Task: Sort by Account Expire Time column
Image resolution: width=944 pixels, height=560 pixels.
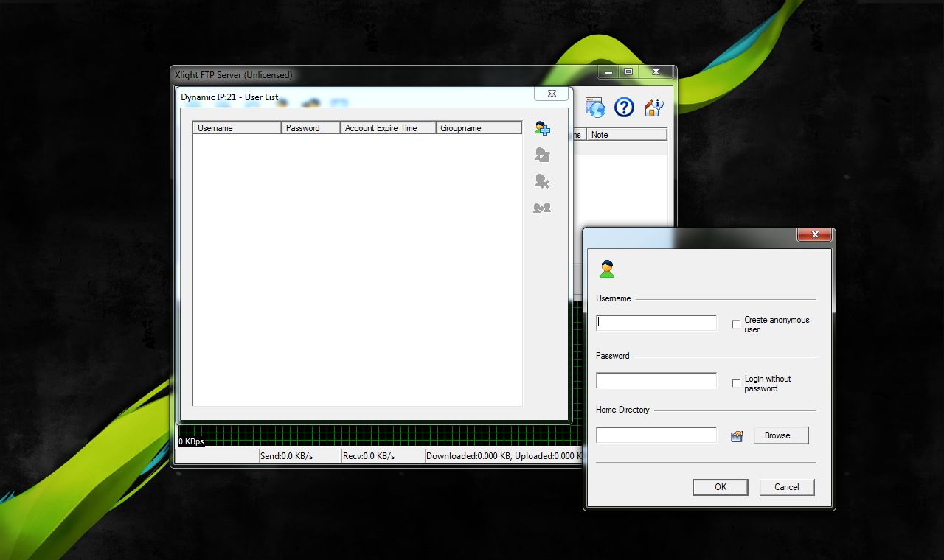Action: click(x=388, y=128)
